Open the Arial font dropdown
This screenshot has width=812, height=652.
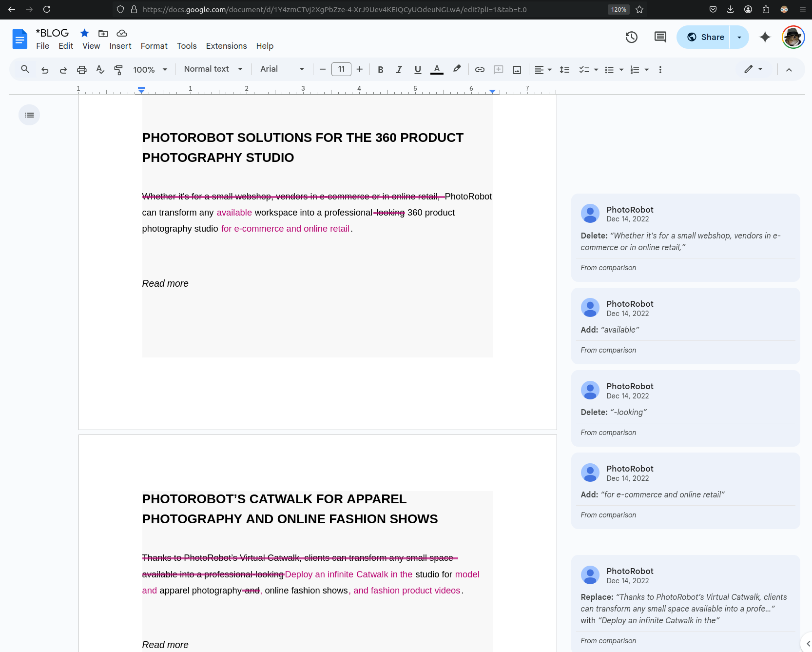point(282,69)
